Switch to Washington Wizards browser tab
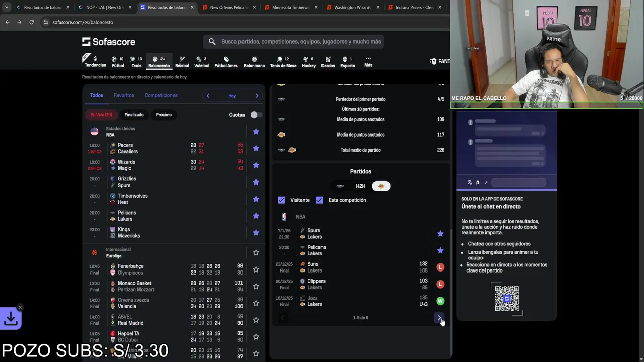This screenshot has height=362, width=644. 353,7
